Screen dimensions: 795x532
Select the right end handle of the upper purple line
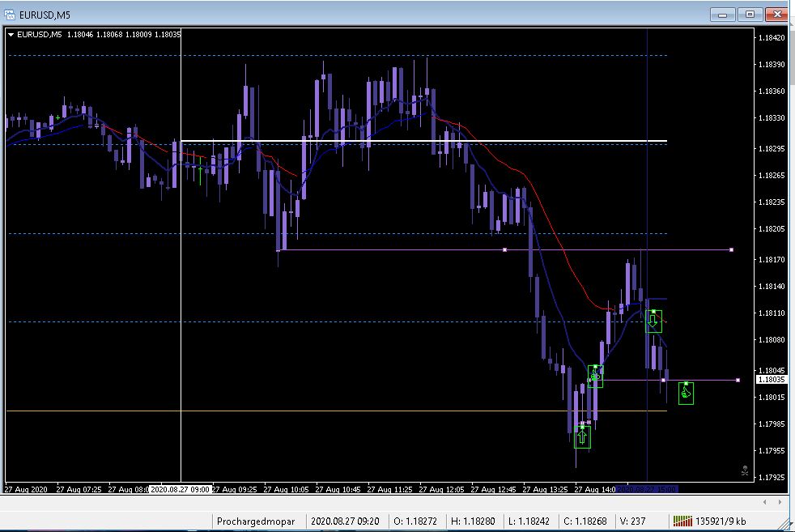click(x=731, y=249)
